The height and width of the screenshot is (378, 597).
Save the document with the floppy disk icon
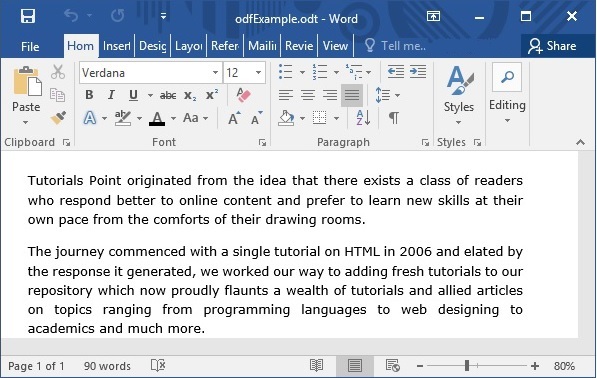pyautogui.click(x=28, y=16)
